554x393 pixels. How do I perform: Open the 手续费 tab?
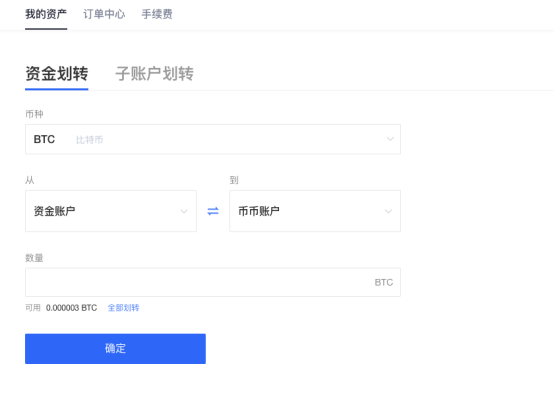point(157,14)
